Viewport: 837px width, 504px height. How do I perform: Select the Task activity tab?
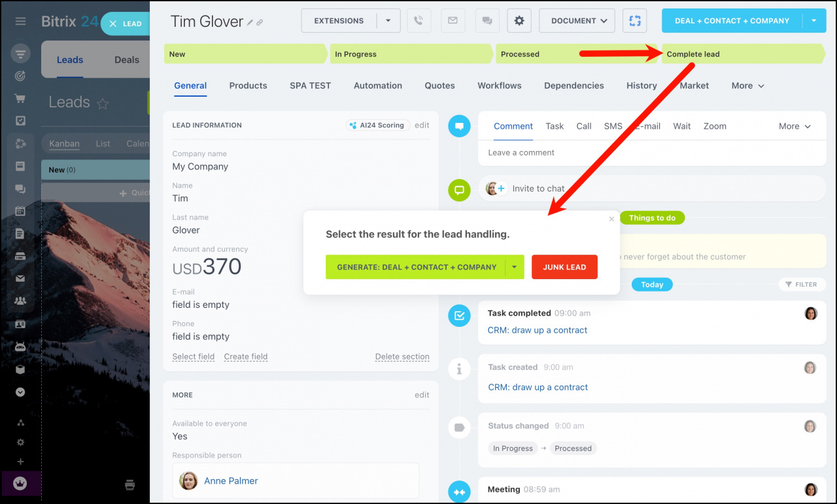coord(555,126)
